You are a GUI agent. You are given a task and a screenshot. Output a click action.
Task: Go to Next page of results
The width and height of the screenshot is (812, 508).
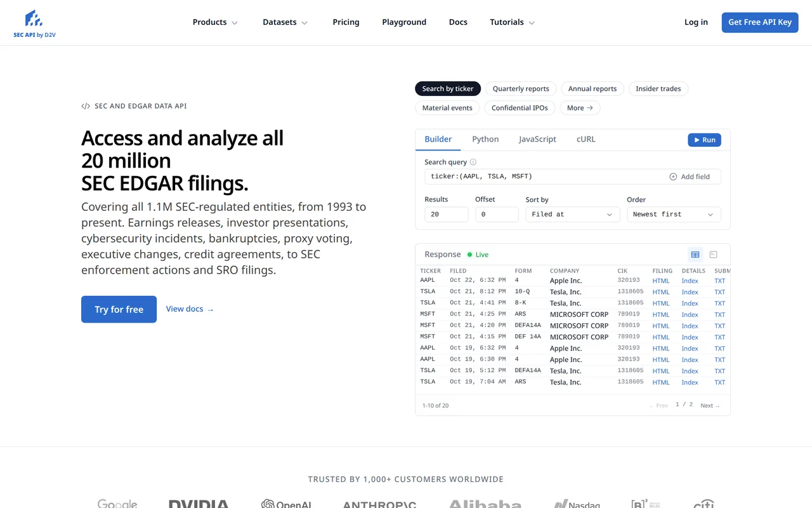click(710, 406)
